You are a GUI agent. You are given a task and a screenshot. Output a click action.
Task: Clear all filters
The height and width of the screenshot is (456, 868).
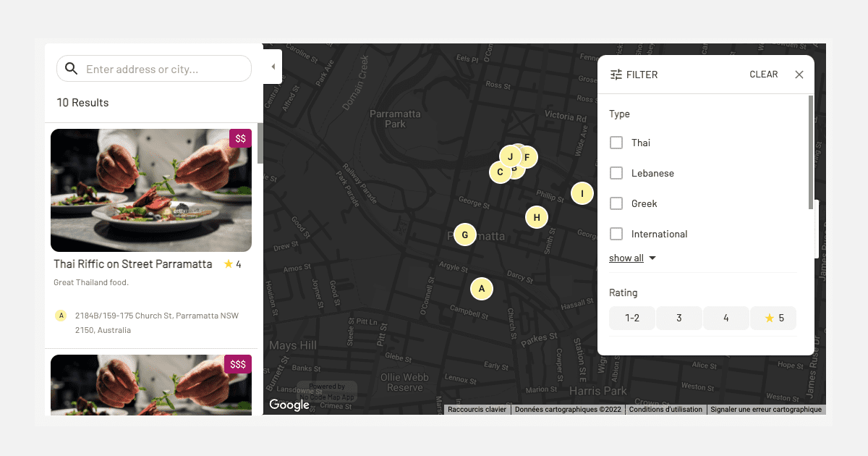764,75
